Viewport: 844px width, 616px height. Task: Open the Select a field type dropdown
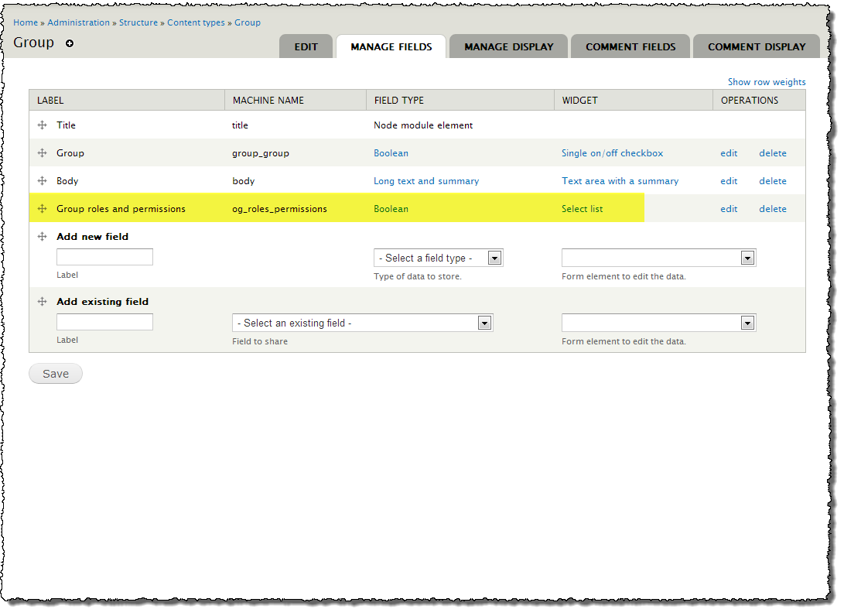point(439,257)
